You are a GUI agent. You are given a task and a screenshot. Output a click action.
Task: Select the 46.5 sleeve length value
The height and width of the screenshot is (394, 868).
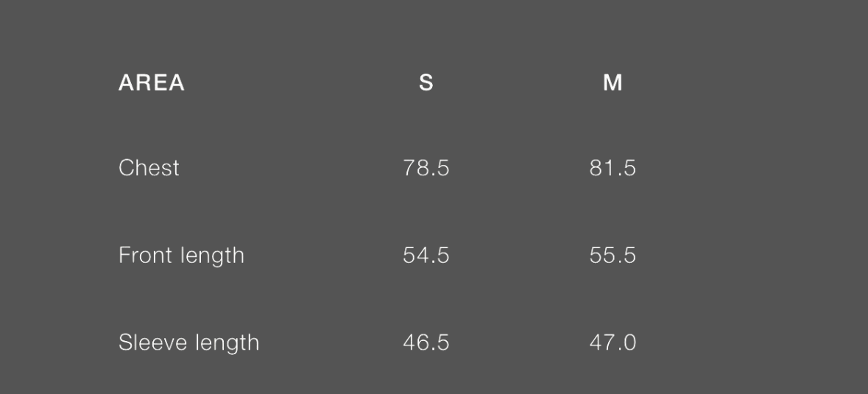click(426, 342)
